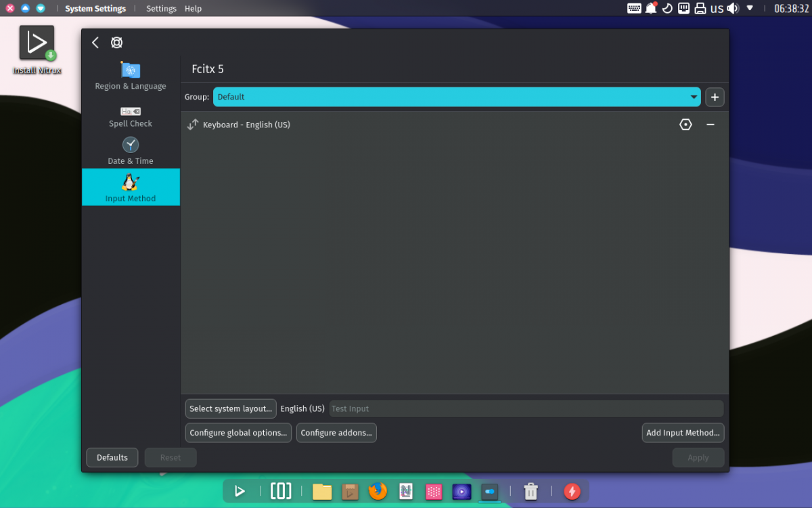The width and height of the screenshot is (812, 508).
Task: Open the Trash from the dock
Action: tap(531, 492)
